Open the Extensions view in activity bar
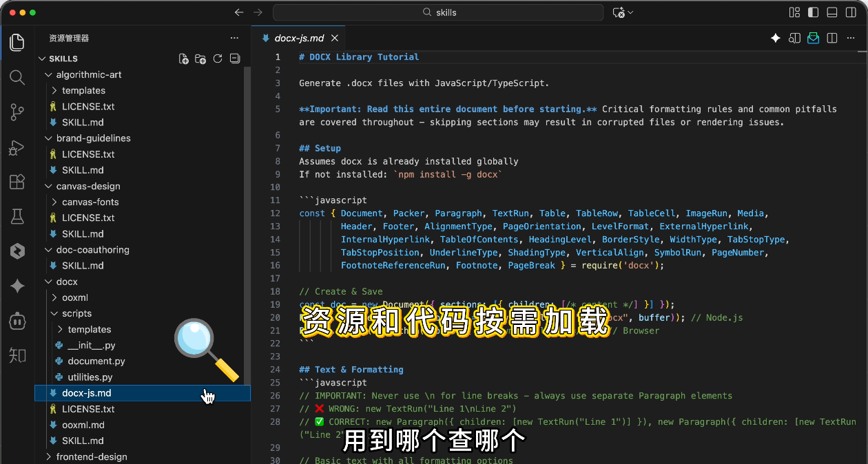Viewport: 868px width, 464px height. tap(17, 182)
